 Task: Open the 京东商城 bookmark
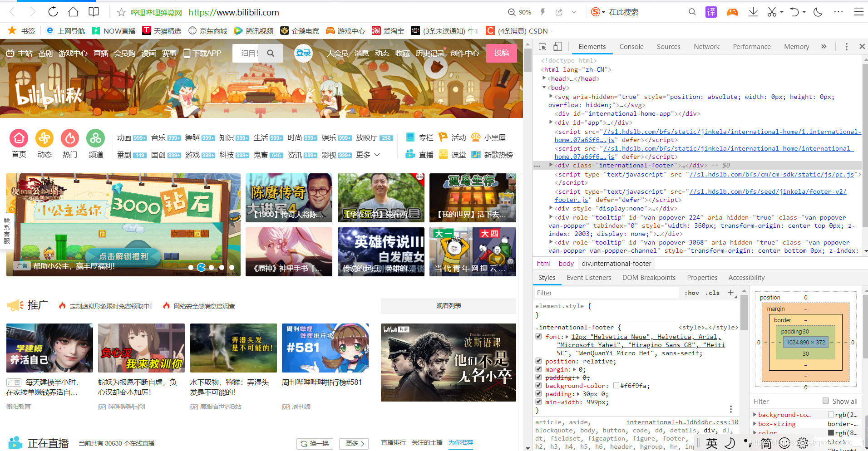[207, 31]
